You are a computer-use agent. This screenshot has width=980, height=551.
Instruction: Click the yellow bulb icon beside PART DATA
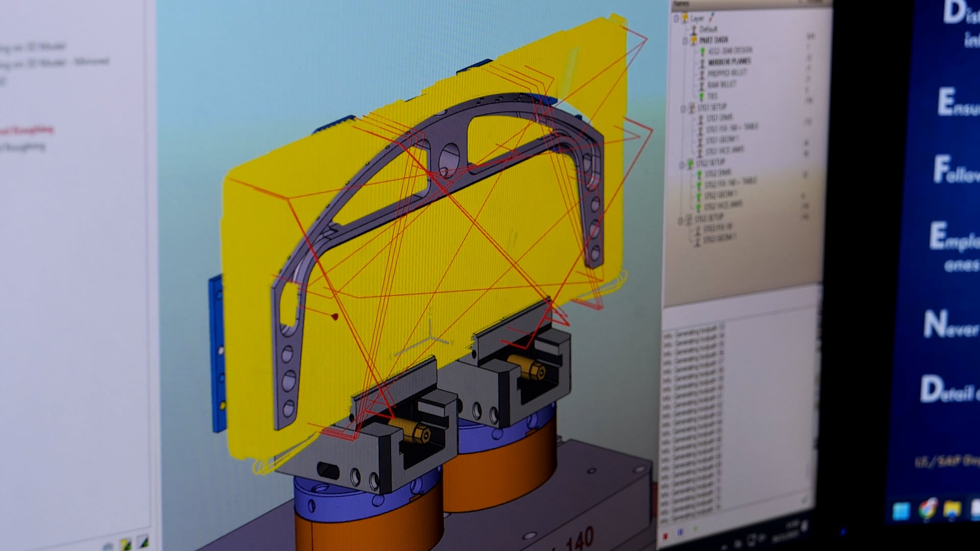693,40
